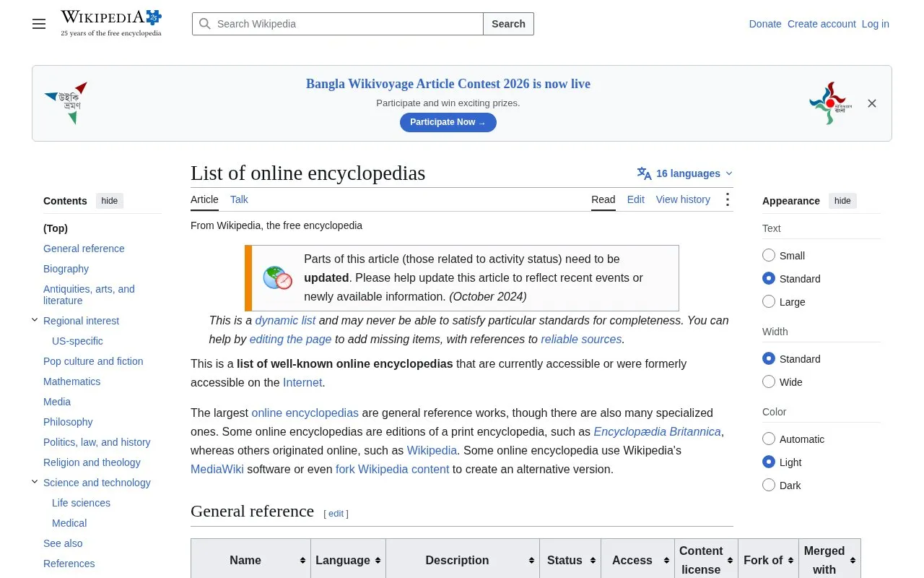Screen dimensions: 924x578
Task: Collapse the Regional interest contents section
Action: (x=35, y=319)
